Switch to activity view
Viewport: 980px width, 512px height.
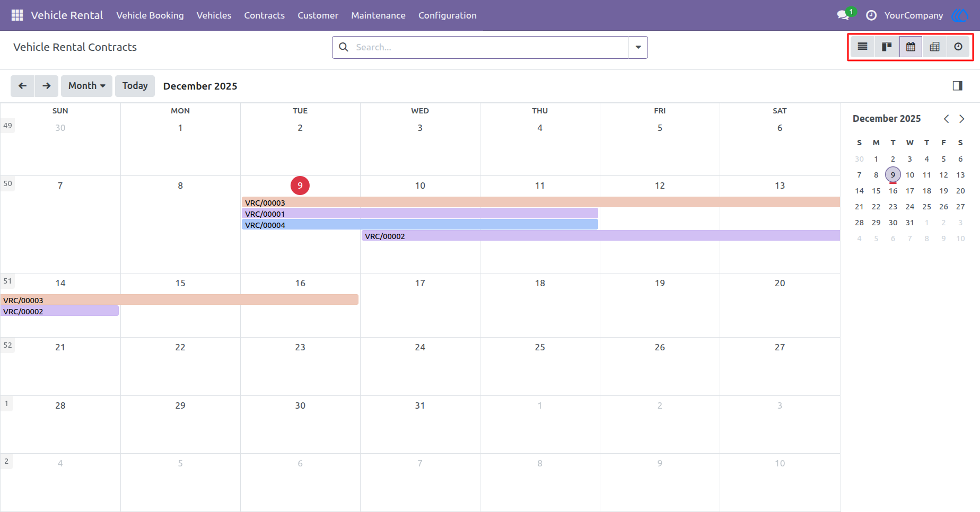tap(958, 47)
